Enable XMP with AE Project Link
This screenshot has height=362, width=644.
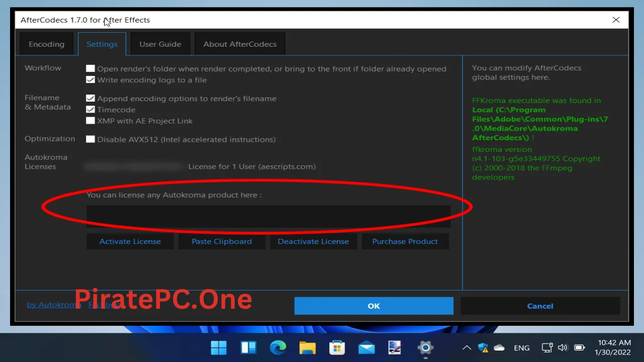(91, 120)
